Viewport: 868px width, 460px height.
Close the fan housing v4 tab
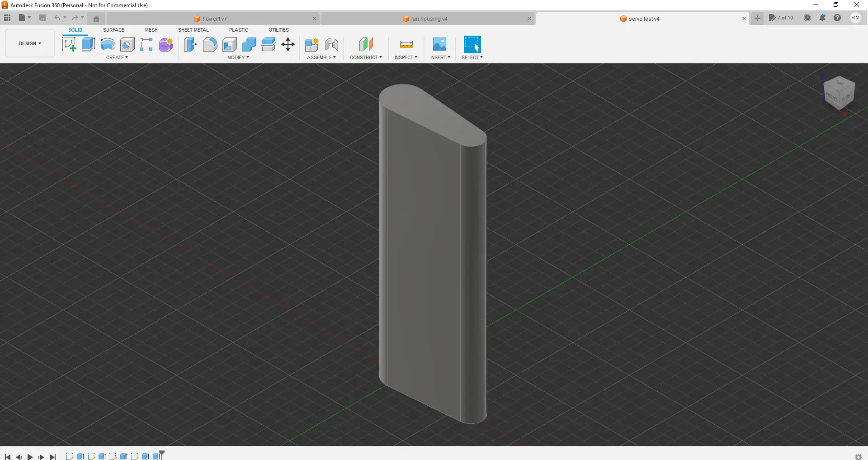[529, 19]
